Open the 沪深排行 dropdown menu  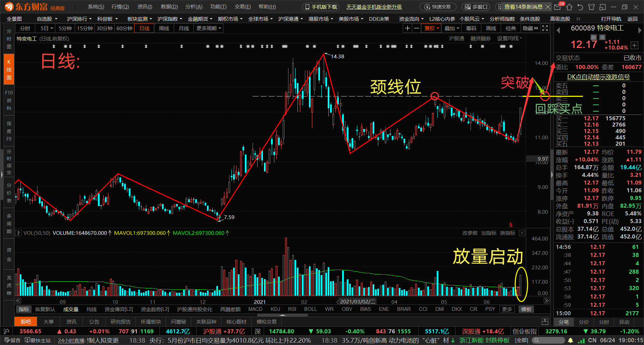[x=79, y=19]
